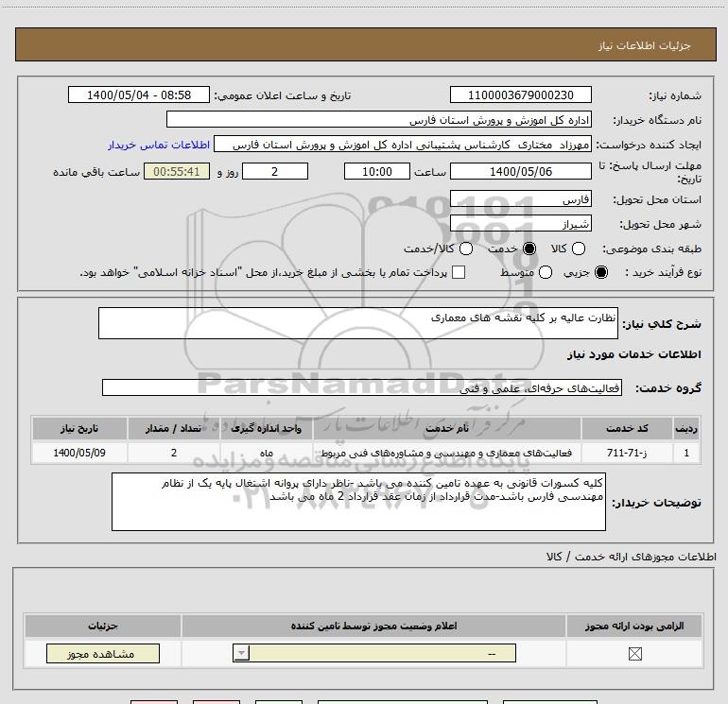Click the service group field

[x=362, y=387]
